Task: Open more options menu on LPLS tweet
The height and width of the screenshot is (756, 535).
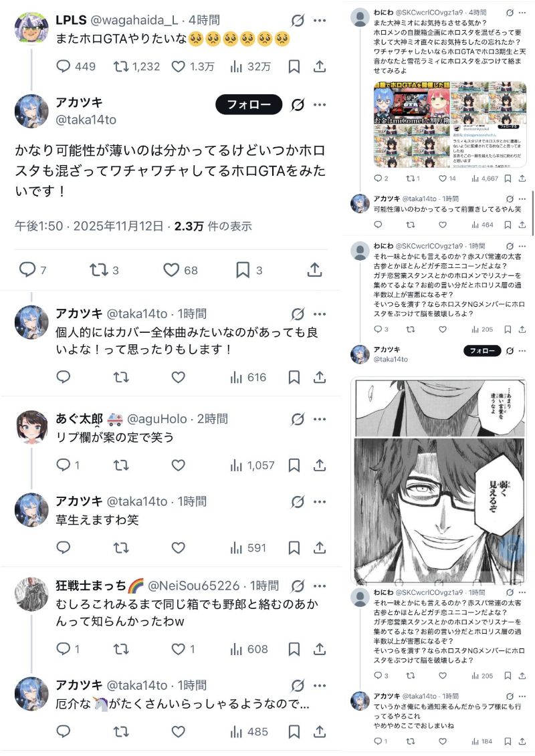Action: tap(320, 20)
